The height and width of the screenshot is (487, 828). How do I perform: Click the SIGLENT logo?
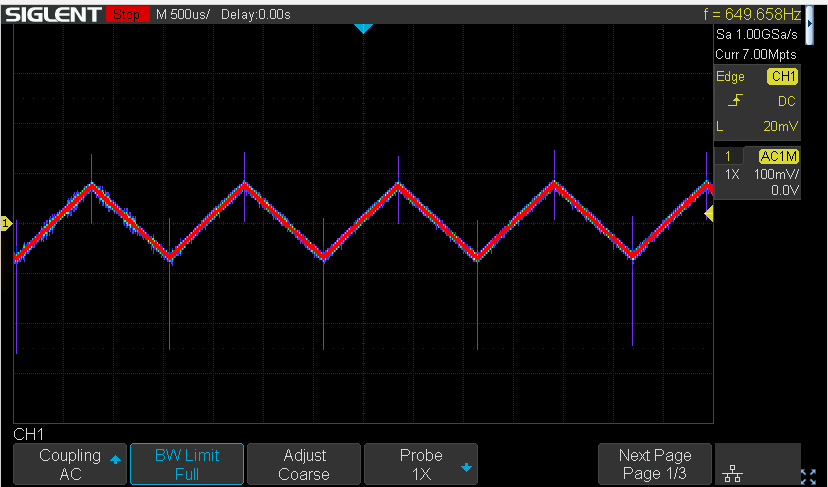[x=53, y=14]
